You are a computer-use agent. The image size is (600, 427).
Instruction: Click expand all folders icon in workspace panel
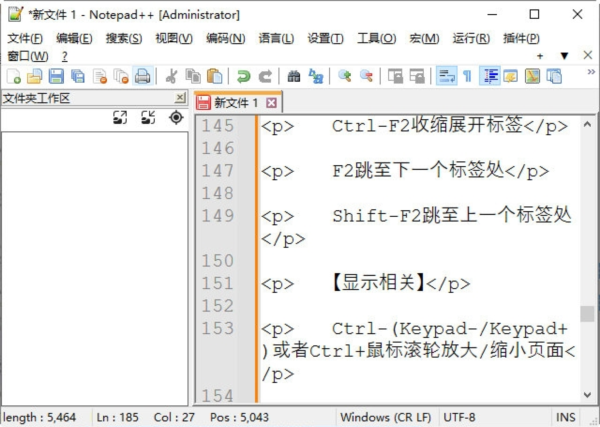[x=120, y=117]
